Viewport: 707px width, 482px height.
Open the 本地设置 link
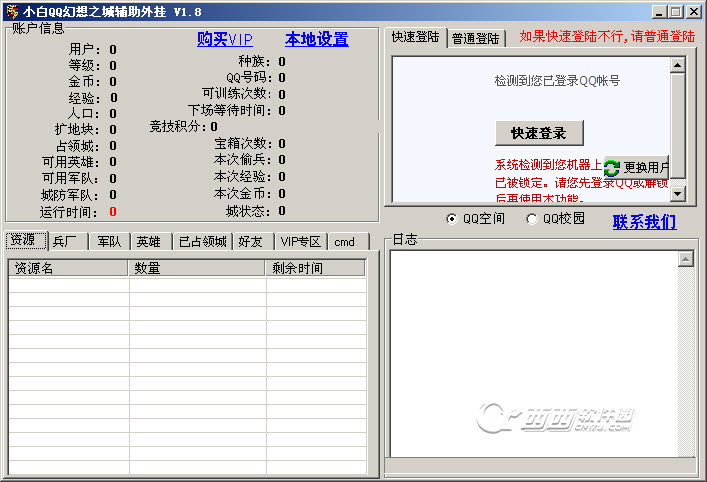coord(317,40)
